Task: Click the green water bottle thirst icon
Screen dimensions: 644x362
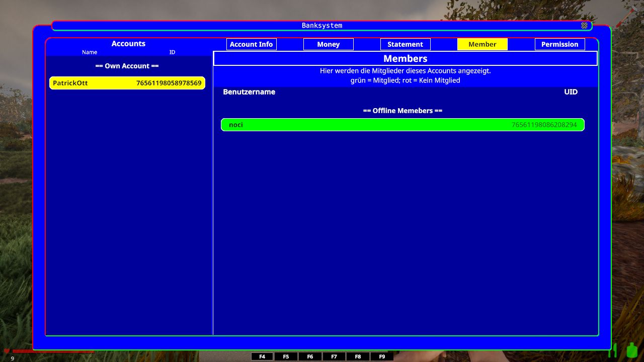Action: (632, 350)
